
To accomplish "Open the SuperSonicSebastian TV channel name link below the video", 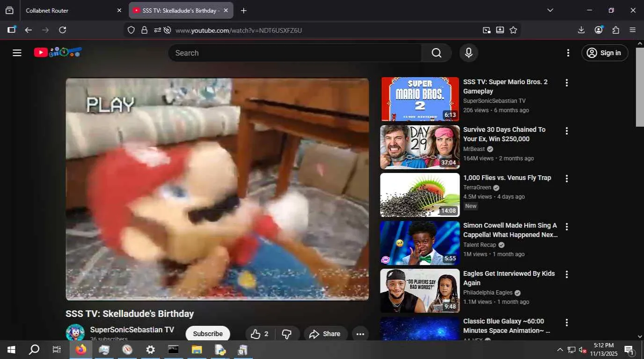I will pos(132,330).
